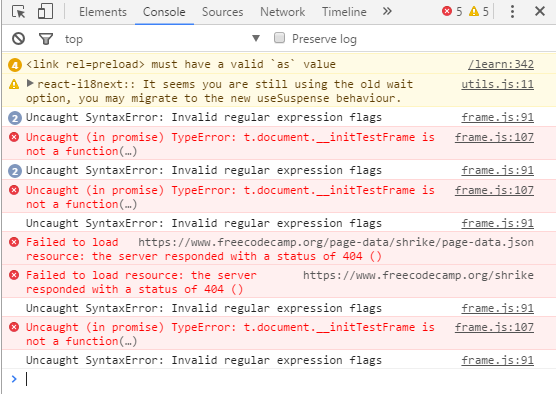556x394 pixels.
Task: Open the console filter funnel icon
Action: (46, 39)
